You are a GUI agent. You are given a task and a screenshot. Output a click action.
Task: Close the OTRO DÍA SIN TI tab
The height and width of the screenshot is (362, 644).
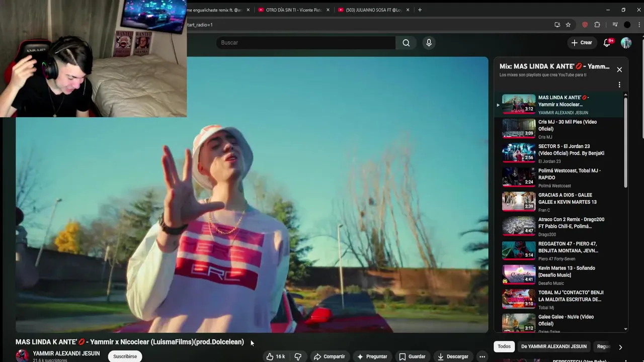click(328, 10)
